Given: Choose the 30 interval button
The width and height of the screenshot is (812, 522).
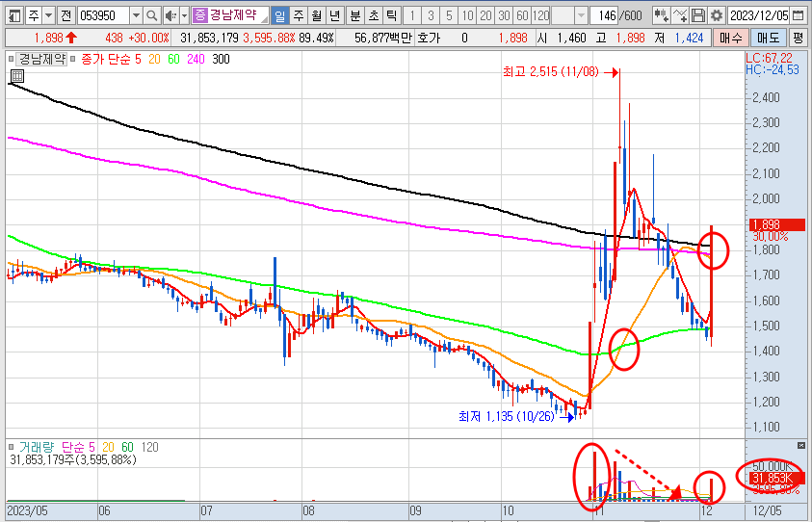Looking at the screenshot, I should pyautogui.click(x=505, y=15).
